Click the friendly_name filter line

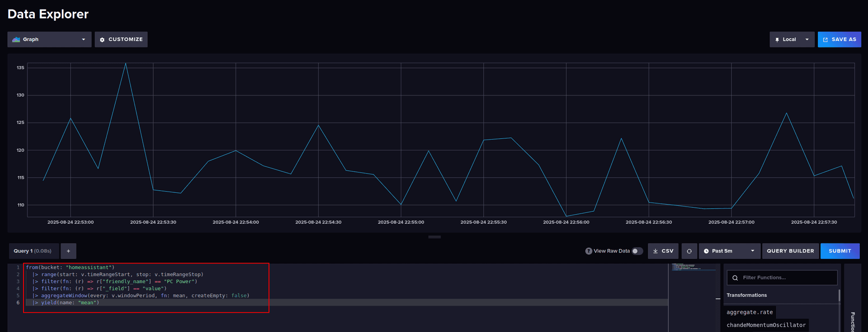tap(115, 281)
